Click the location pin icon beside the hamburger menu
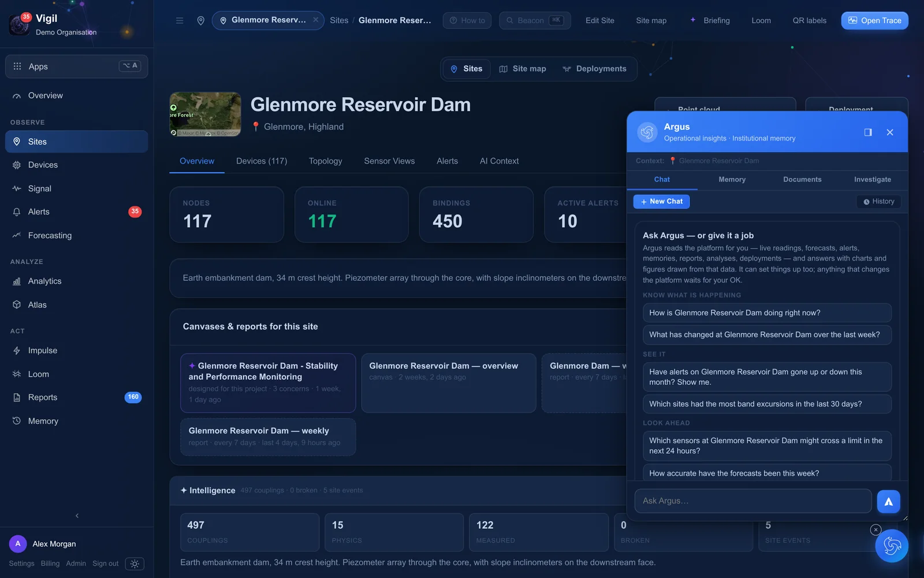The image size is (924, 578). (x=201, y=20)
